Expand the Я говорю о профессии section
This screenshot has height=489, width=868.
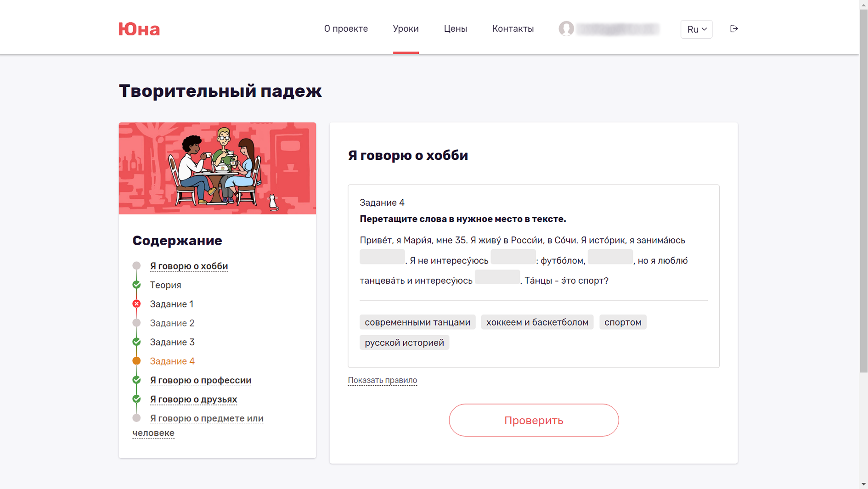click(x=200, y=380)
